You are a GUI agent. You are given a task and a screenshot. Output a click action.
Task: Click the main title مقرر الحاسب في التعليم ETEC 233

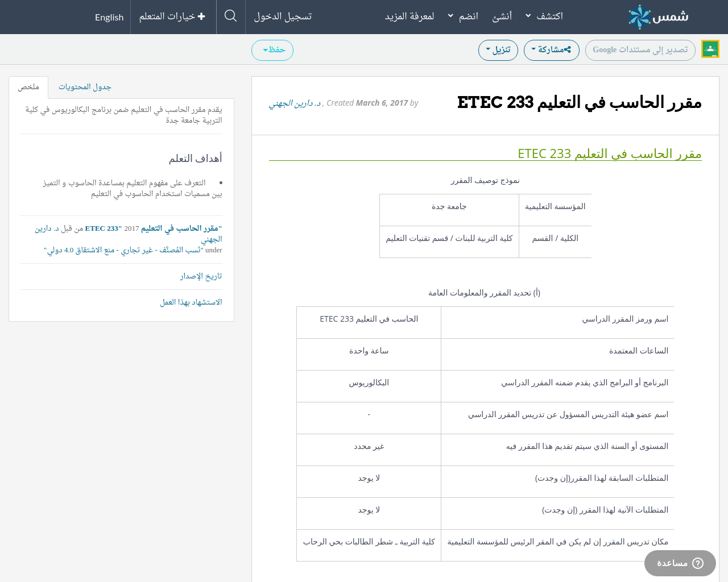[579, 102]
